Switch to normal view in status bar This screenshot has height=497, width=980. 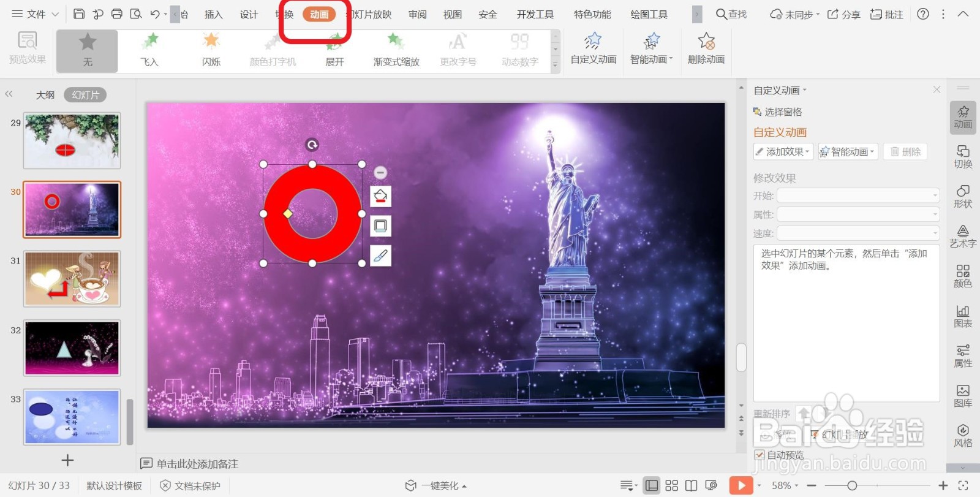652,485
